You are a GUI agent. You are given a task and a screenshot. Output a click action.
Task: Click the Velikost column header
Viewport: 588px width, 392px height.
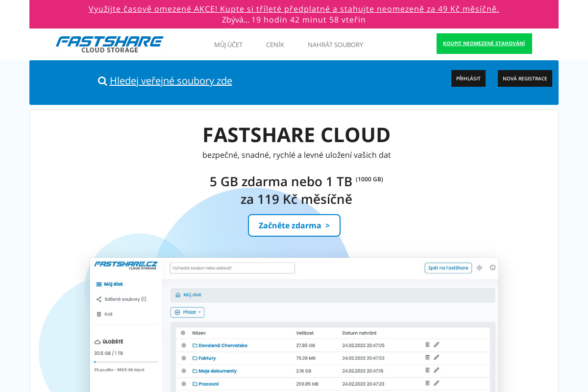(x=305, y=333)
